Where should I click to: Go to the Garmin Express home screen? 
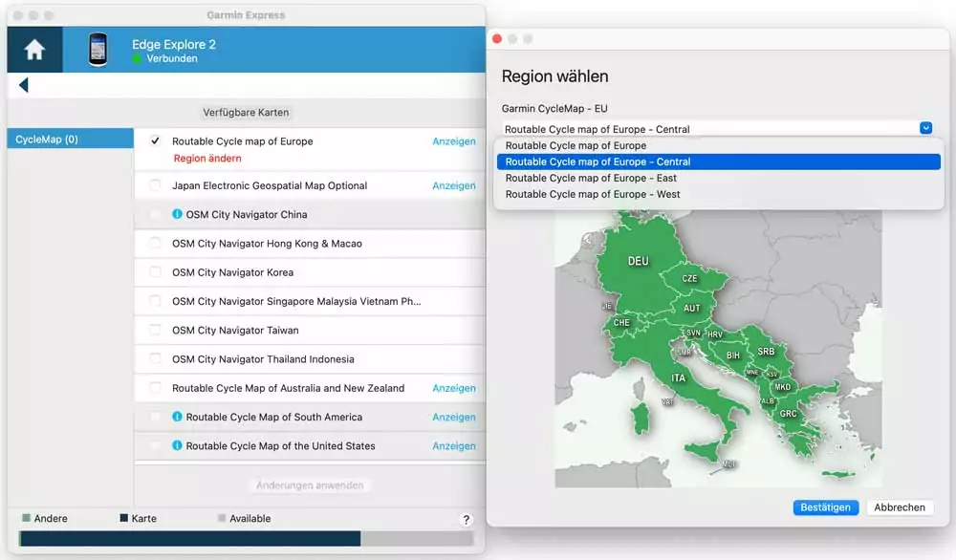34,50
